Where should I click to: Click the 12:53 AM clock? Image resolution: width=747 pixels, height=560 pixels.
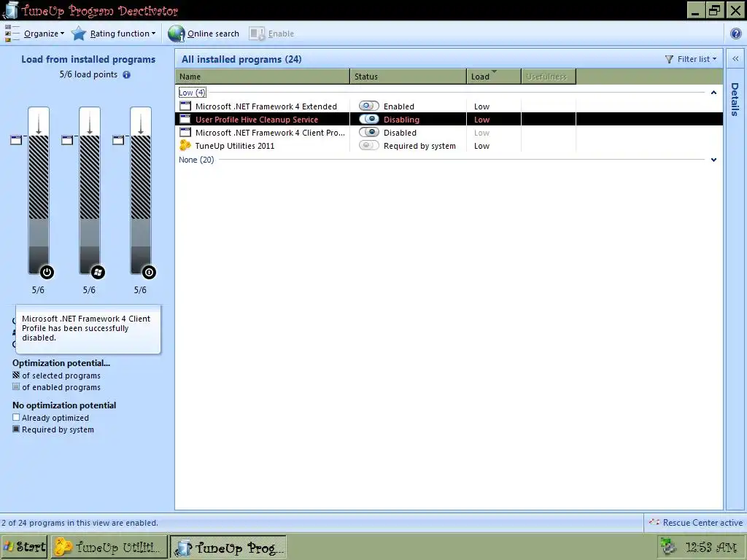coord(711,547)
